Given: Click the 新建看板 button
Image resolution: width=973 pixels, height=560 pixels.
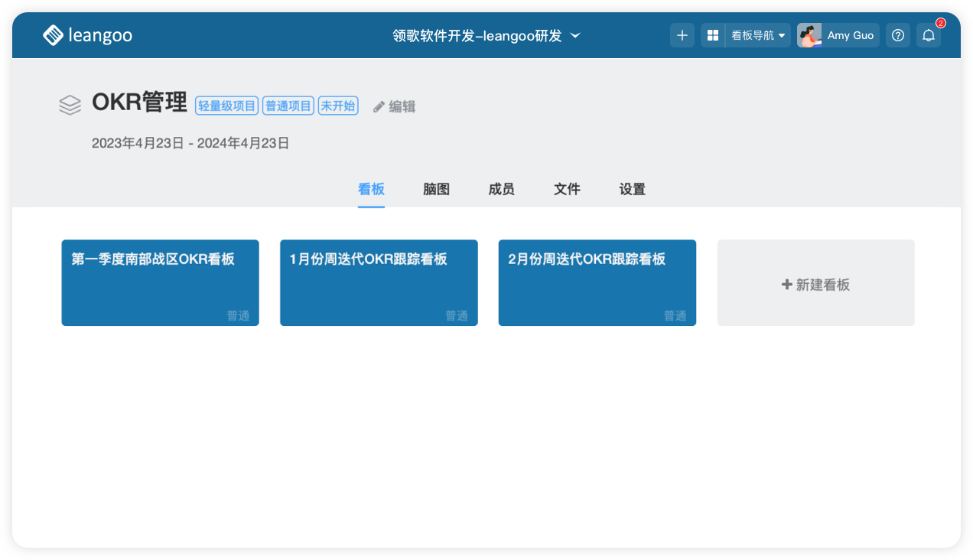Looking at the screenshot, I should click(x=815, y=285).
